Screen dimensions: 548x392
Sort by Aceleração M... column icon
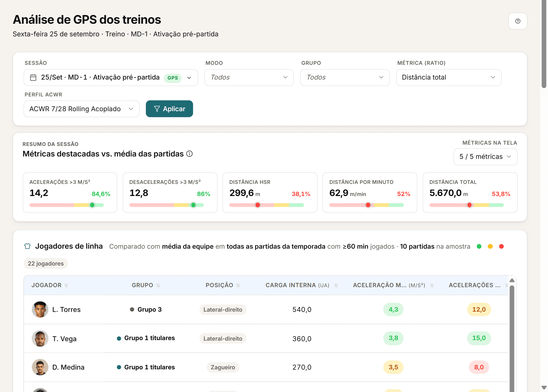(x=432, y=285)
